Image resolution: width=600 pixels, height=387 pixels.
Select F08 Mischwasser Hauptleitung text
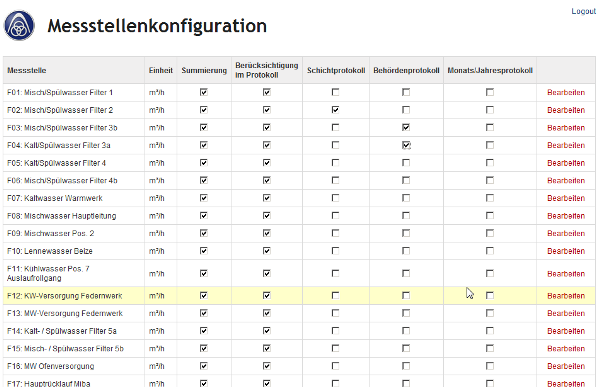[x=62, y=216]
